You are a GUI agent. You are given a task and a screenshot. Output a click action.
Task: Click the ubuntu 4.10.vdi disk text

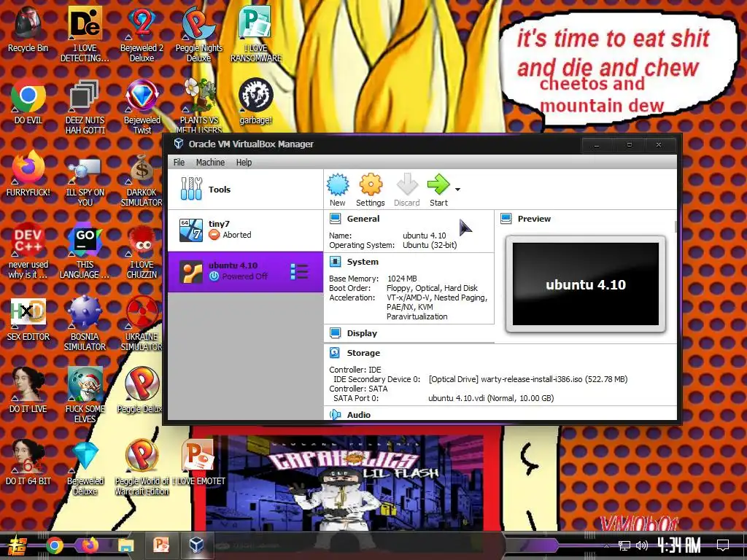(491, 398)
